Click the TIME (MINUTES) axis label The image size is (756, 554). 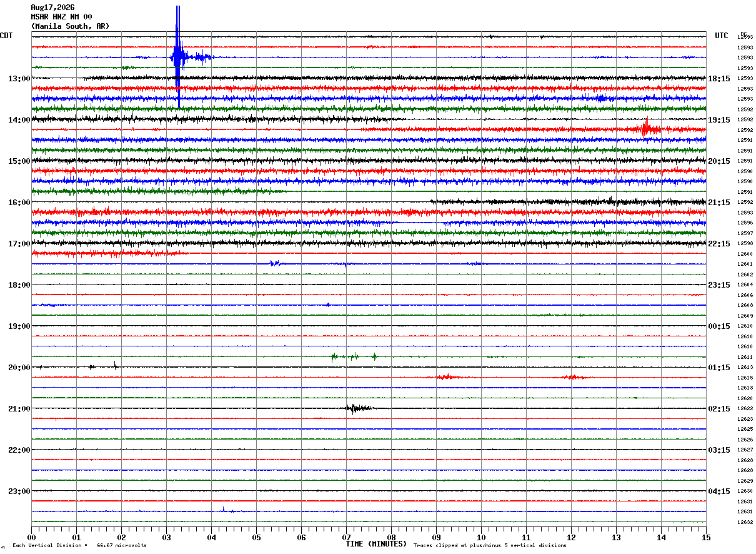pos(376,544)
